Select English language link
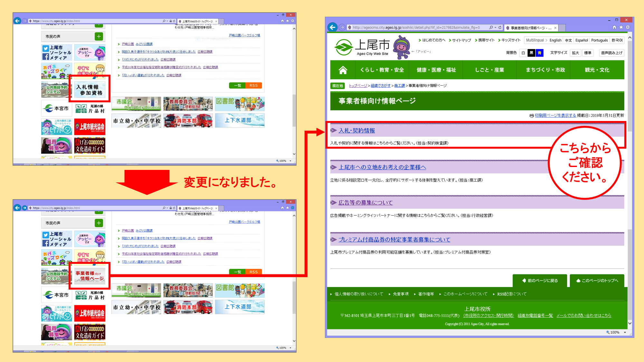Image resolution: width=644 pixels, height=362 pixels. (555, 40)
